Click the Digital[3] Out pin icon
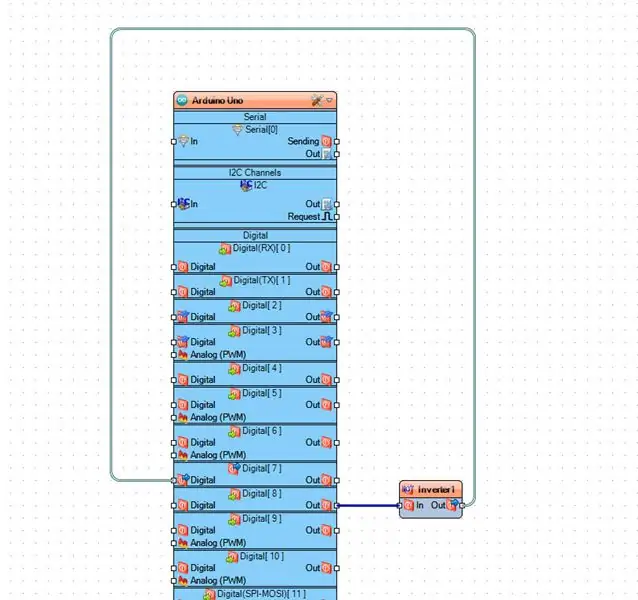 coord(327,342)
